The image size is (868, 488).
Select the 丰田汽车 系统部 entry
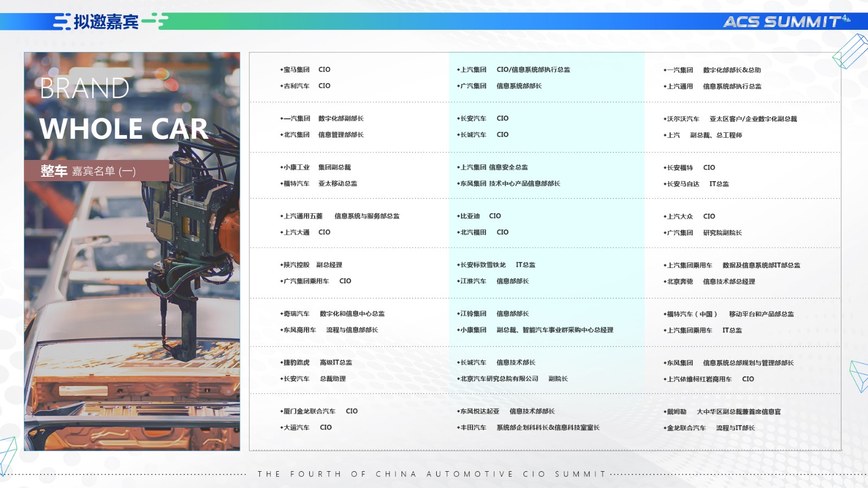(528, 427)
